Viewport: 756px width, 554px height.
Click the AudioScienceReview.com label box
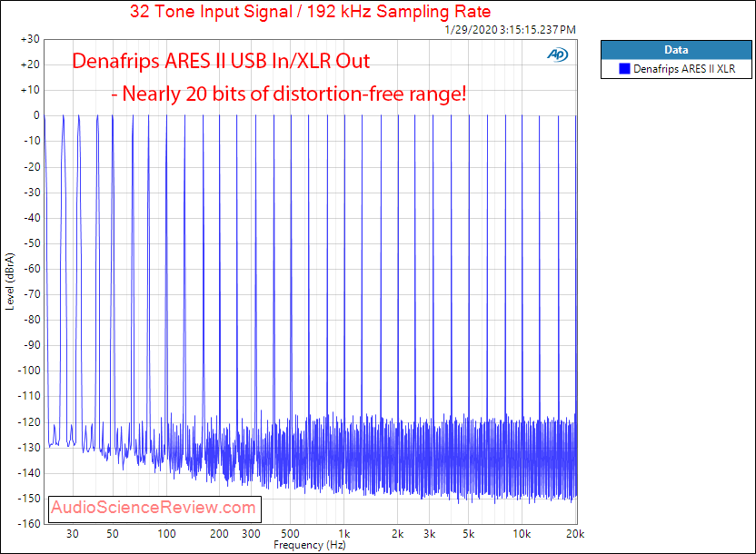pyautogui.click(x=154, y=509)
